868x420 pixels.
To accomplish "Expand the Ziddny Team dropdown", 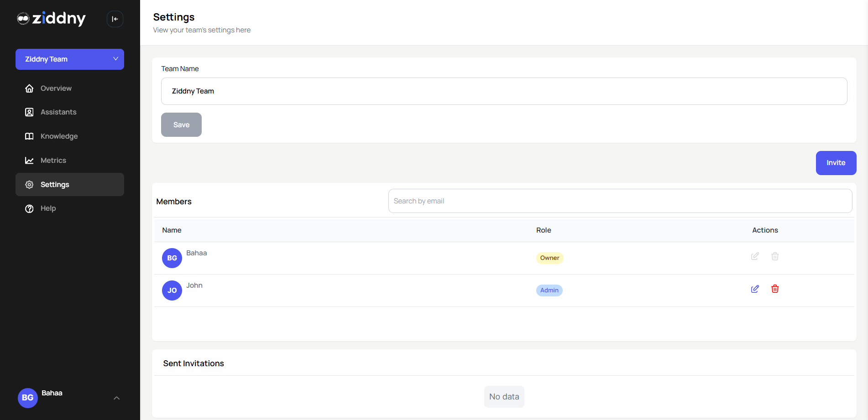I will coord(69,59).
